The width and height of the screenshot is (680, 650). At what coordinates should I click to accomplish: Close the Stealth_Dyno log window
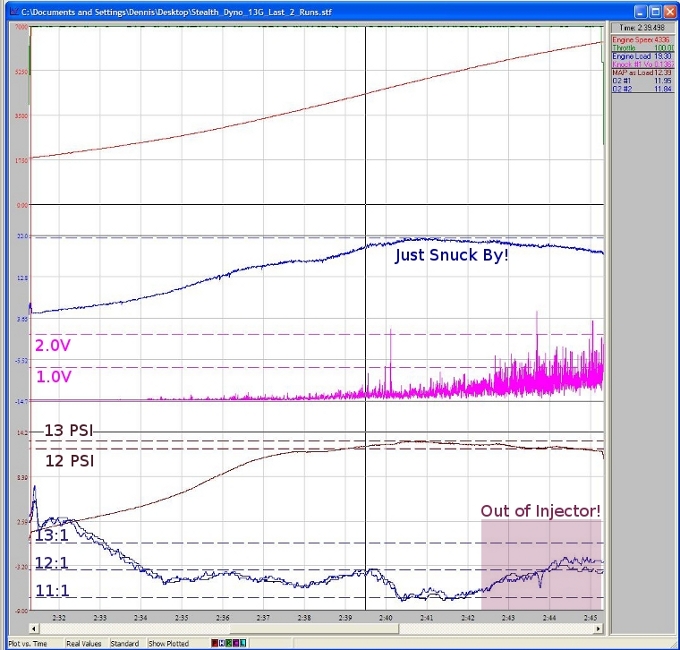pyautogui.click(x=670, y=12)
